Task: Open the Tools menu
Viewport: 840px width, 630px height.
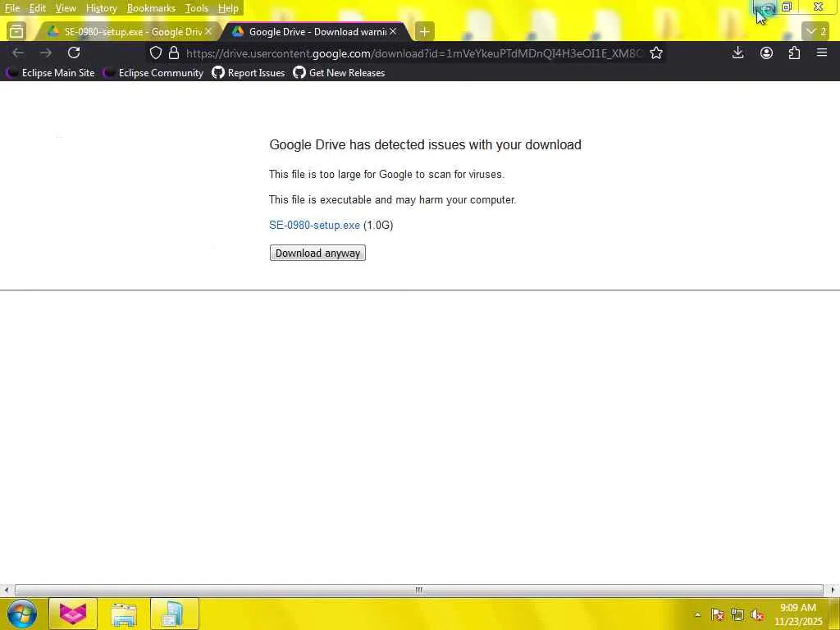Action: pyautogui.click(x=197, y=8)
